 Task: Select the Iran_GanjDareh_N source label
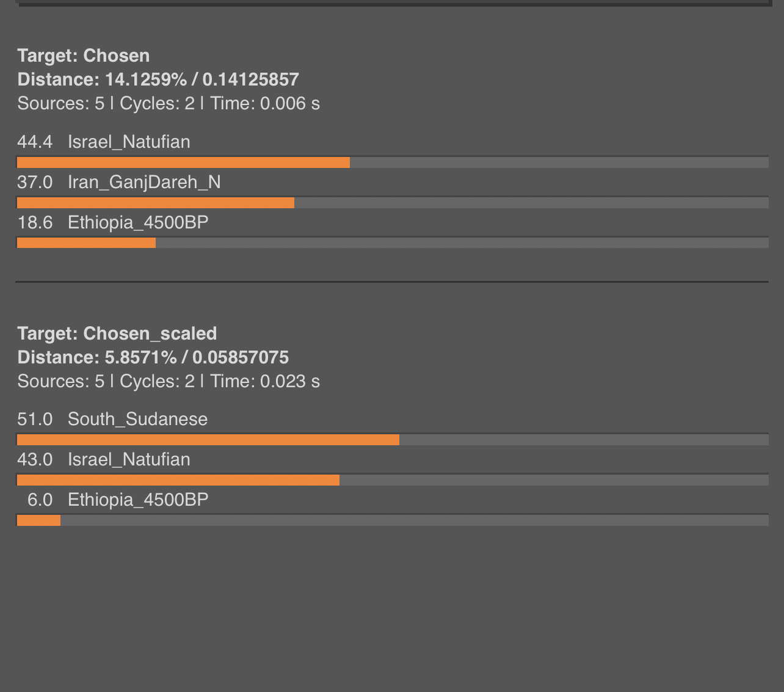pos(144,182)
